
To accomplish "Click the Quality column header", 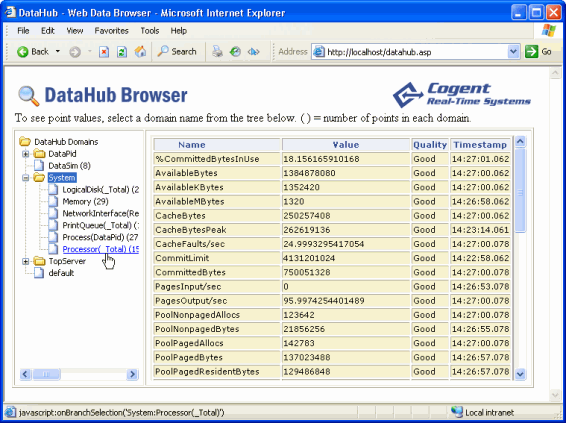I will 430,145.
